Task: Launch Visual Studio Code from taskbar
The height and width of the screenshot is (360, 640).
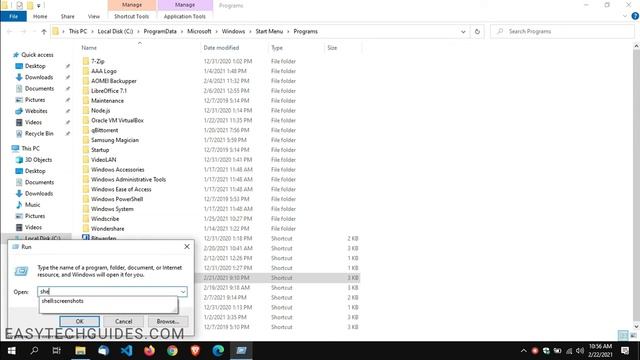Action: pyautogui.click(x=127, y=351)
